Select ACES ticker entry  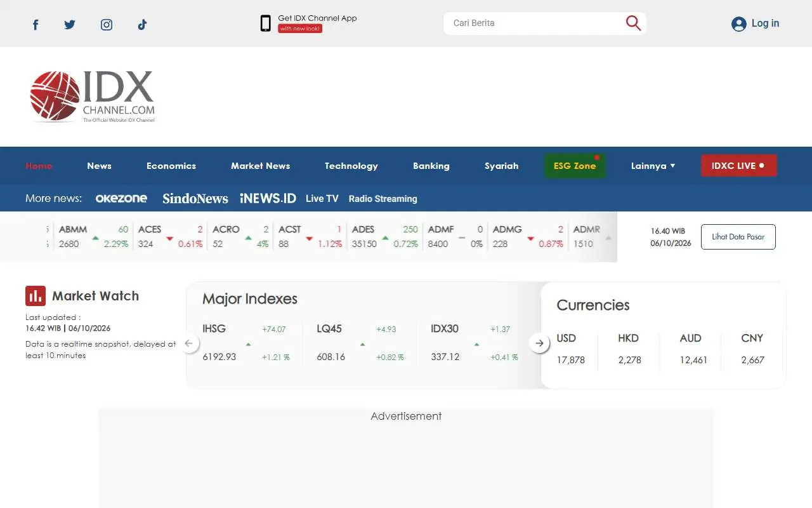(170, 236)
